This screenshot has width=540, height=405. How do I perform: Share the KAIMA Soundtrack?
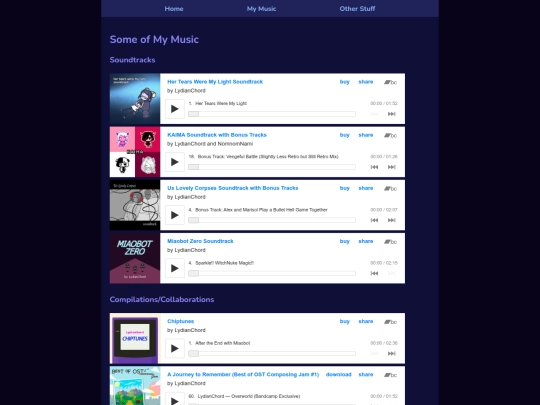[366, 135]
